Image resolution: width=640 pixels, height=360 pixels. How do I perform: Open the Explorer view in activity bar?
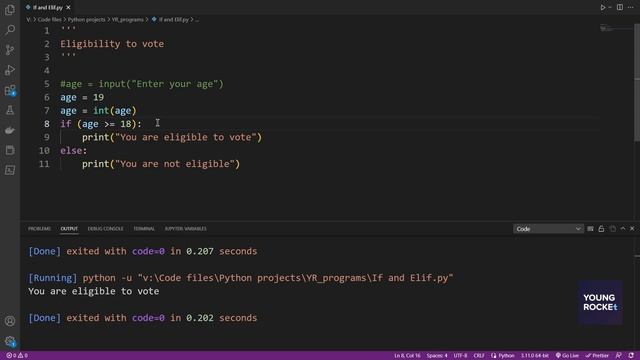pyautogui.click(x=10, y=10)
